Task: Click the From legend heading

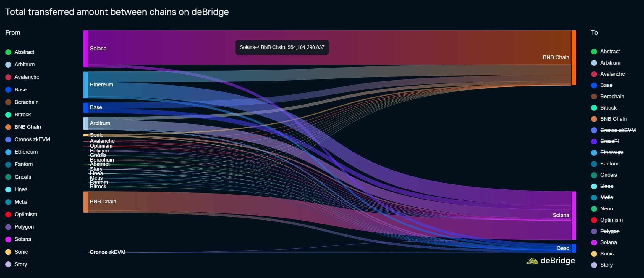Action: 13,33
